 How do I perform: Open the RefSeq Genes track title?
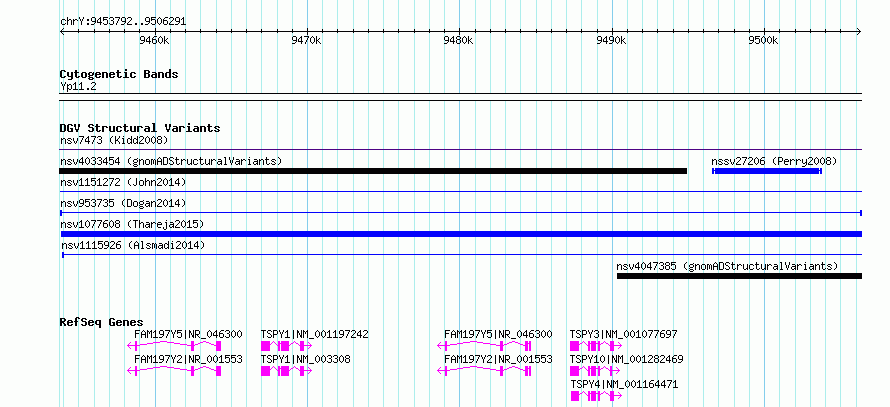pos(101,322)
